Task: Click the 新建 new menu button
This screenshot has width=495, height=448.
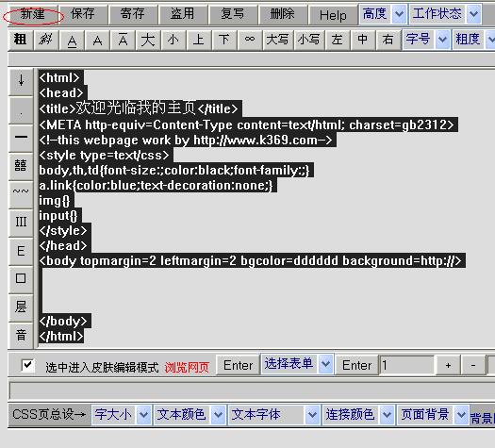Action: coord(33,14)
